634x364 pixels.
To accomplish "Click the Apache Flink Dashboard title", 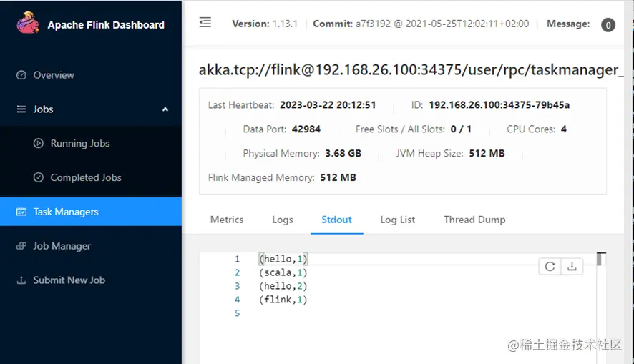I will pos(106,25).
